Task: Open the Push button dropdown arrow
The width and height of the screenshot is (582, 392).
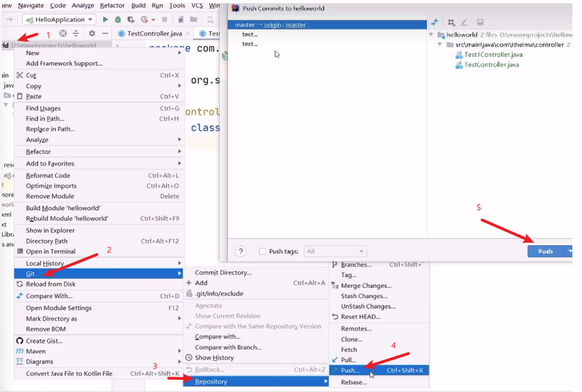Action: click(x=569, y=251)
